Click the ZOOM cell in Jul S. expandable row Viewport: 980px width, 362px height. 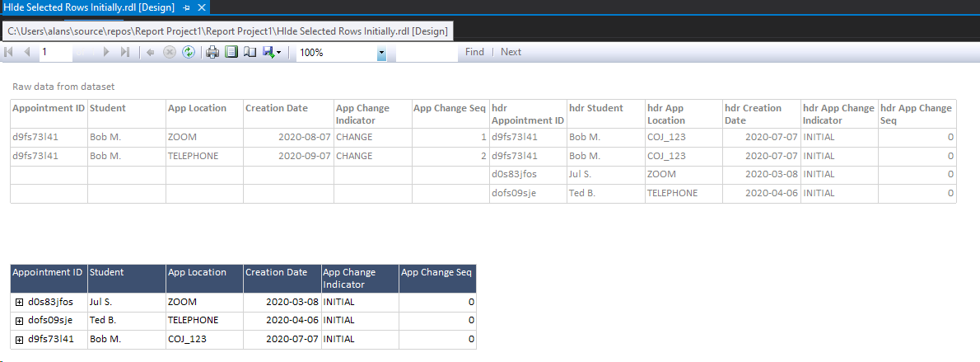[204, 302]
